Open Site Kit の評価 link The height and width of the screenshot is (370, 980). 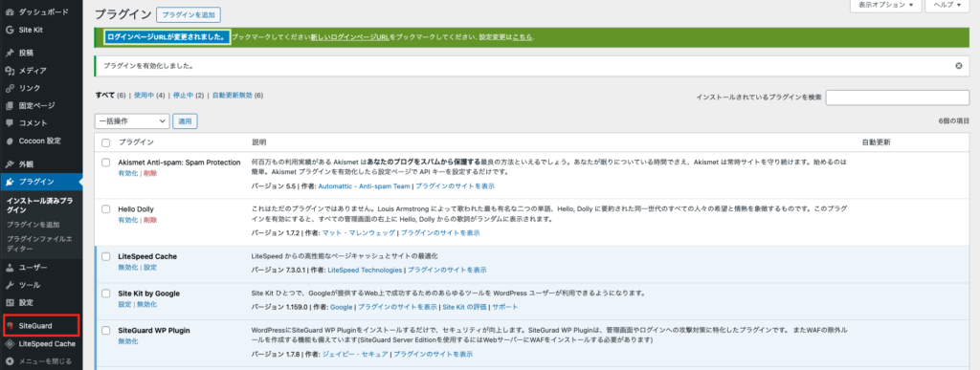coord(464,307)
